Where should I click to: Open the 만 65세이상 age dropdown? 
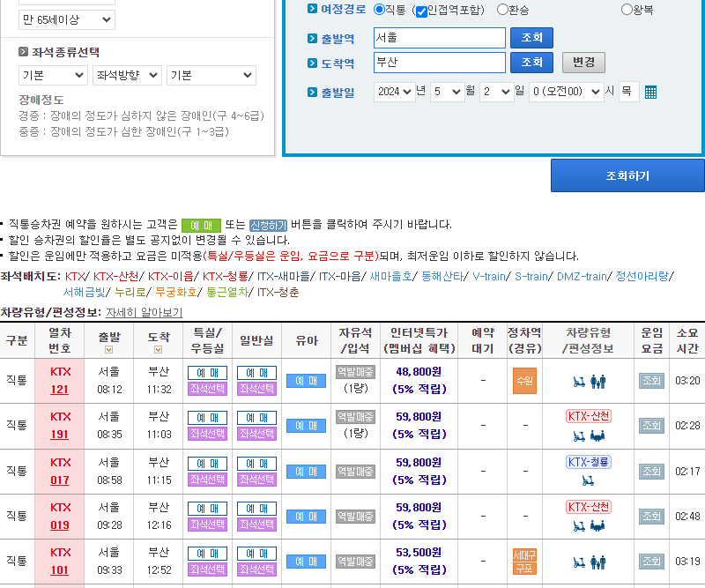(x=67, y=19)
